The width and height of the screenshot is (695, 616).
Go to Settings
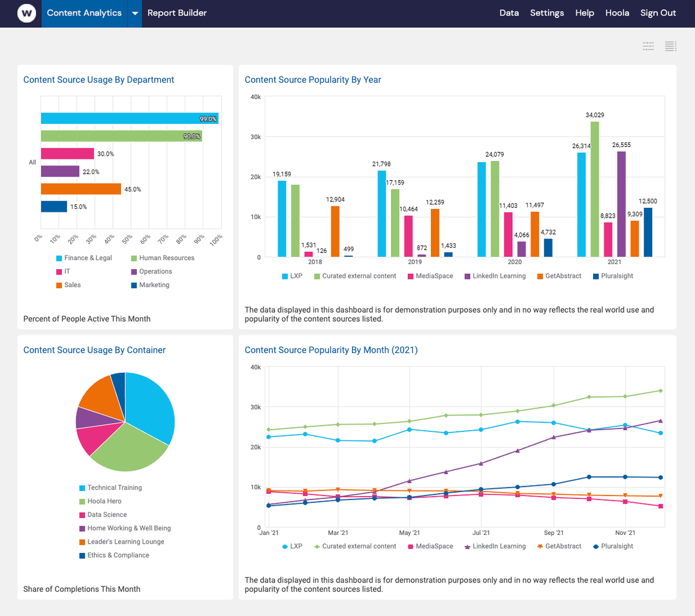[547, 13]
